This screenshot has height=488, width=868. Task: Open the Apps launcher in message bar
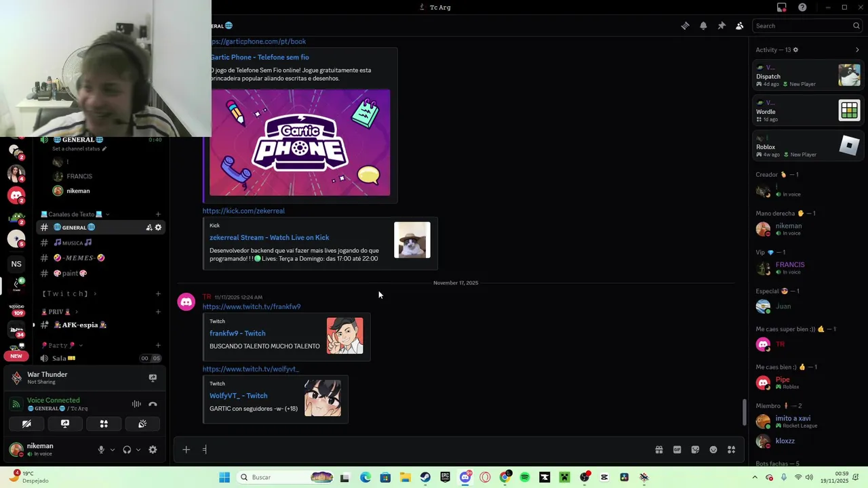(731, 449)
